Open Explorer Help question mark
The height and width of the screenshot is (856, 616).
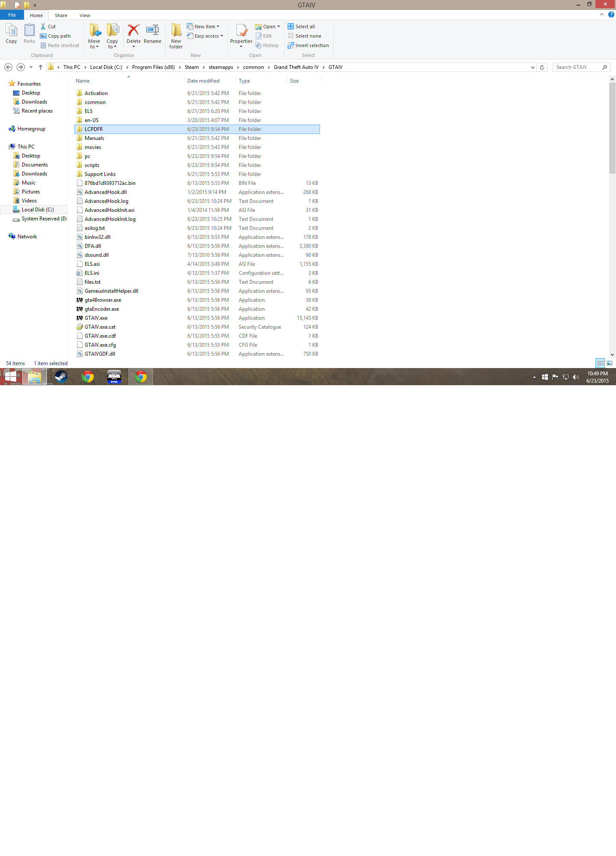pos(611,15)
